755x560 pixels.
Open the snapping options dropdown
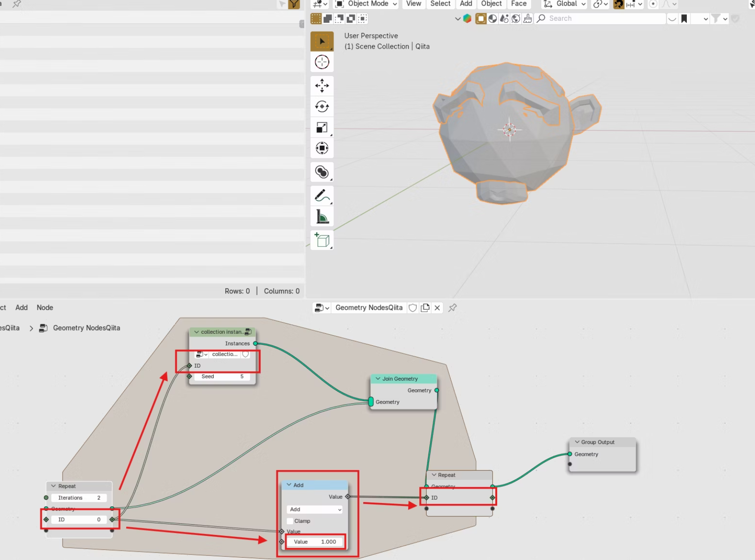click(634, 4)
